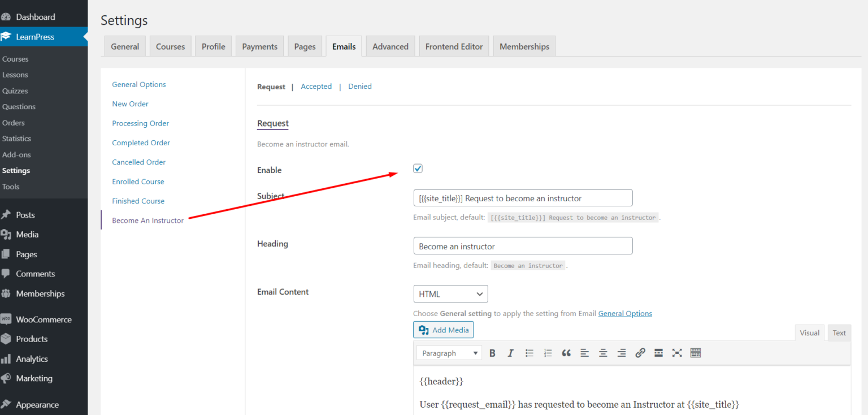
Task: Switch the editor to Text mode
Action: [839, 332]
